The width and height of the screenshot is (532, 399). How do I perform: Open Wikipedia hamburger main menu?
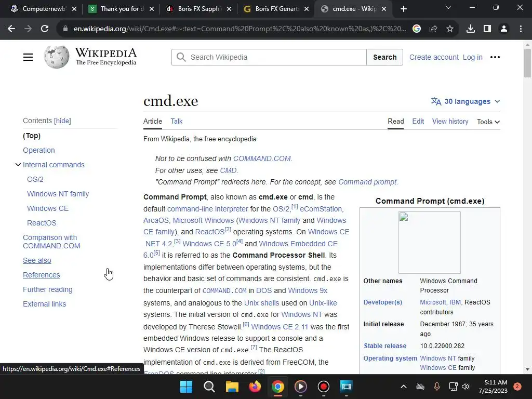point(28,57)
